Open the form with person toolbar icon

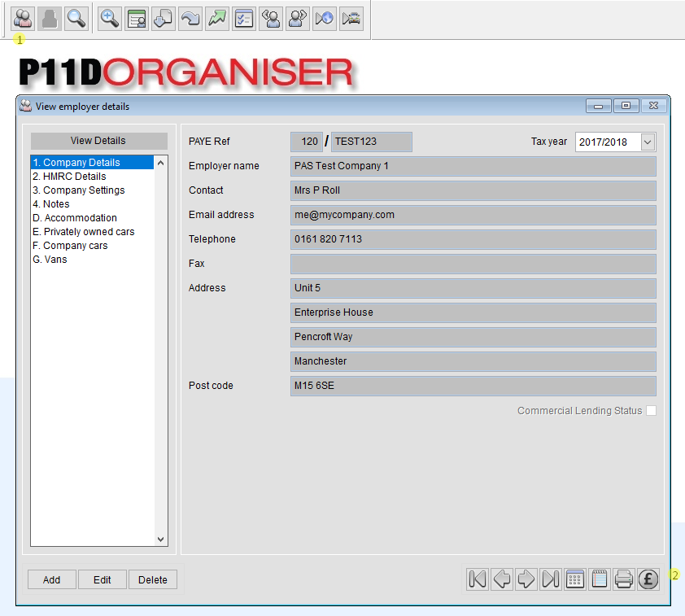click(137, 19)
